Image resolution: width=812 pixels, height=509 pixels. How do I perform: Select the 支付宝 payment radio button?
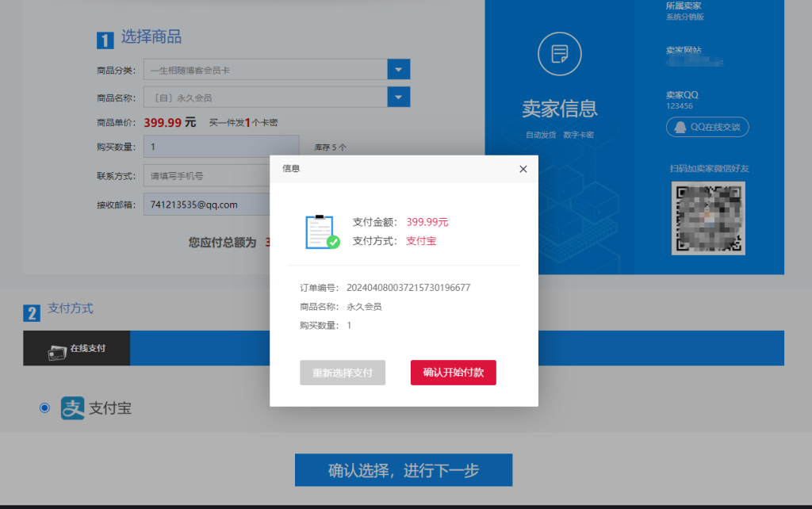point(45,408)
